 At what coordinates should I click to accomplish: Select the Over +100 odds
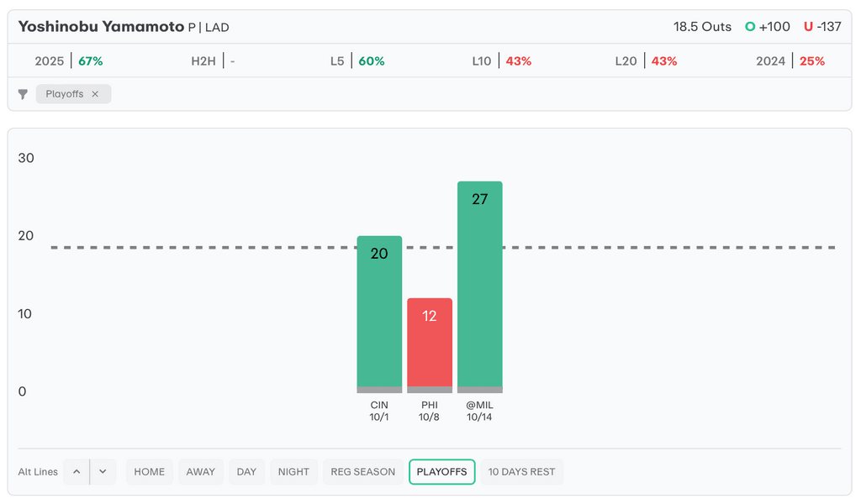(x=767, y=27)
